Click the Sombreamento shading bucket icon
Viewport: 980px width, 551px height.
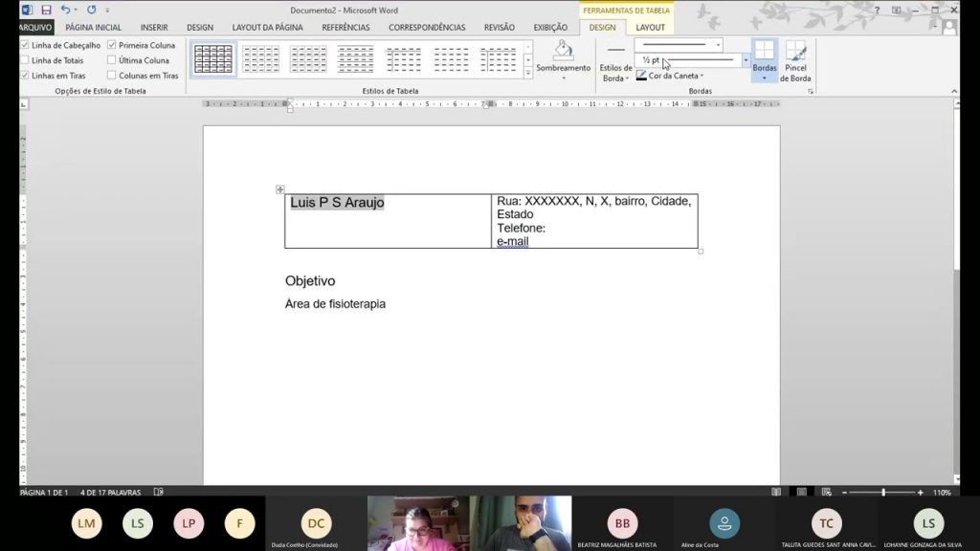[563, 51]
